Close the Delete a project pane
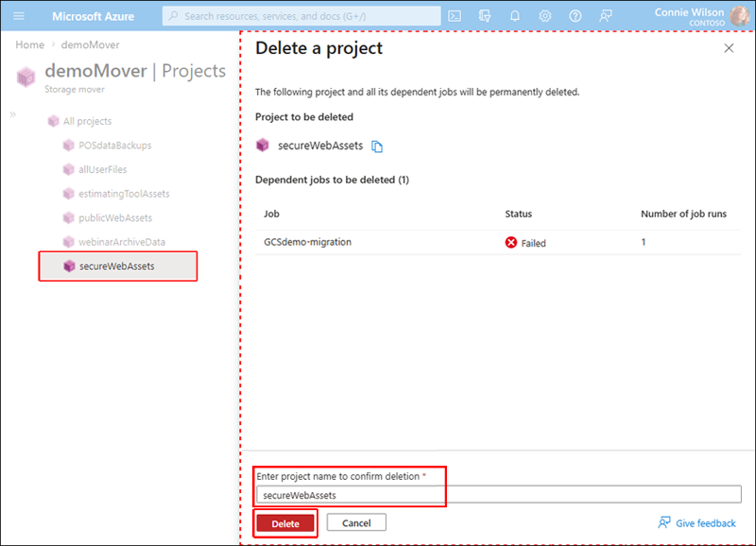This screenshot has height=546, width=756. 729,48
